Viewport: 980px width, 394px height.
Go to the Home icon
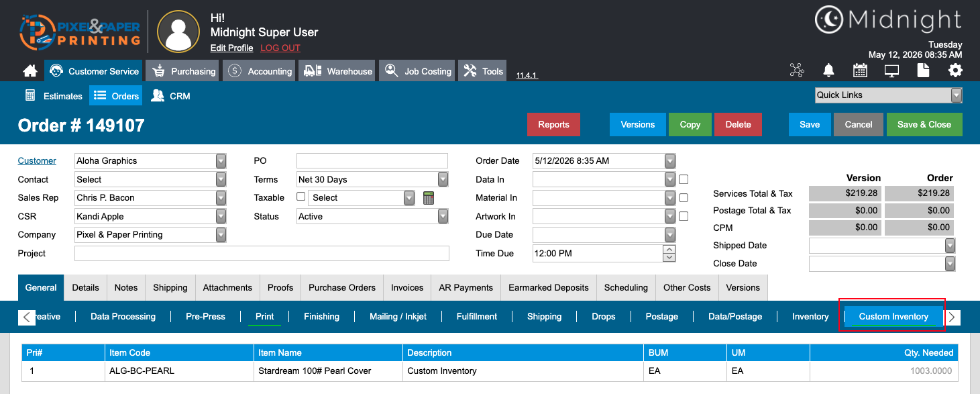[30, 71]
